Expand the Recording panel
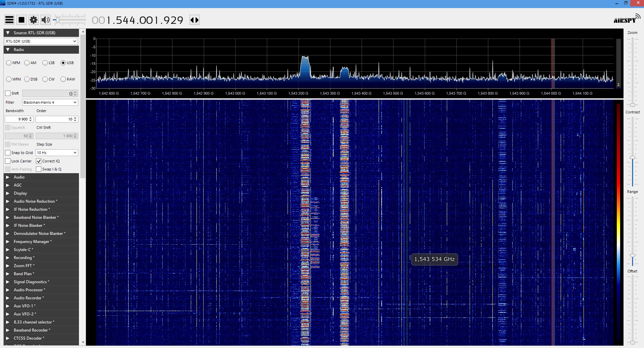Screen dimensions: 644x348 click(x=41, y=258)
